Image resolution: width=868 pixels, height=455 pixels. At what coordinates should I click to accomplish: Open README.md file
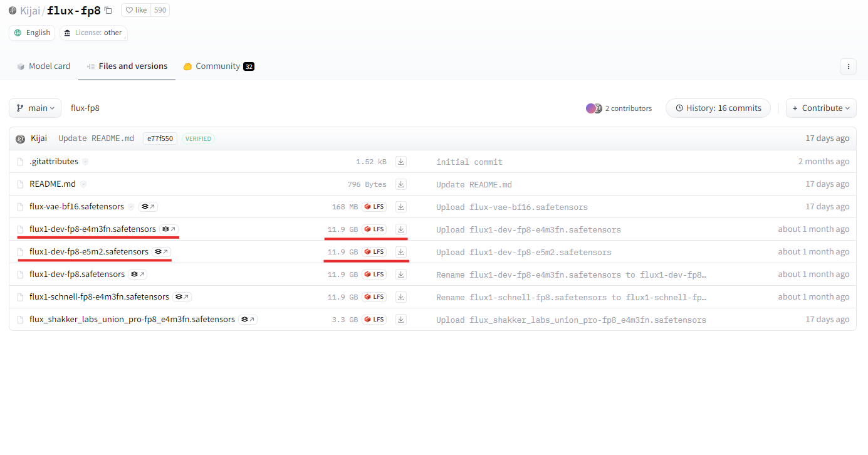(53, 184)
